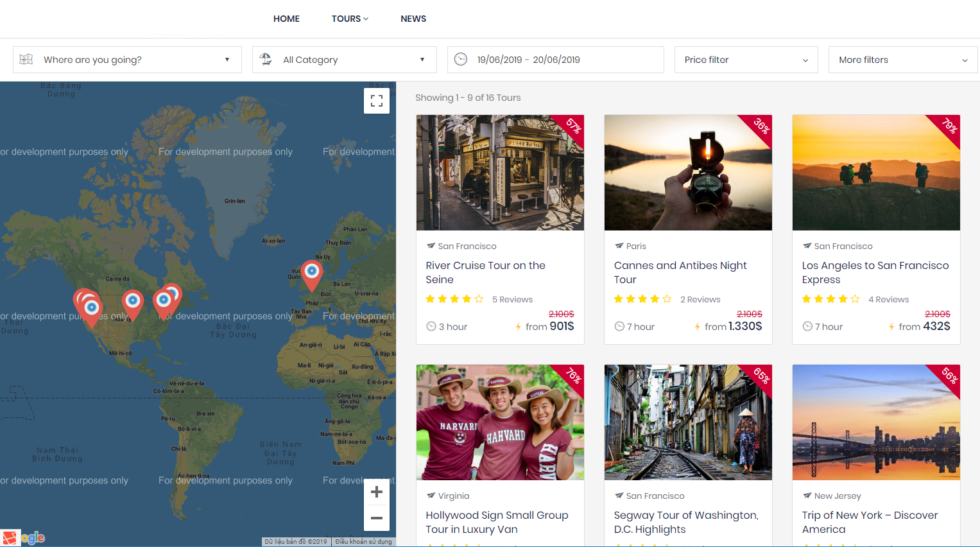The height and width of the screenshot is (547, 980).
Task: Click the 65% discount ribbon
Action: pyautogui.click(x=759, y=377)
